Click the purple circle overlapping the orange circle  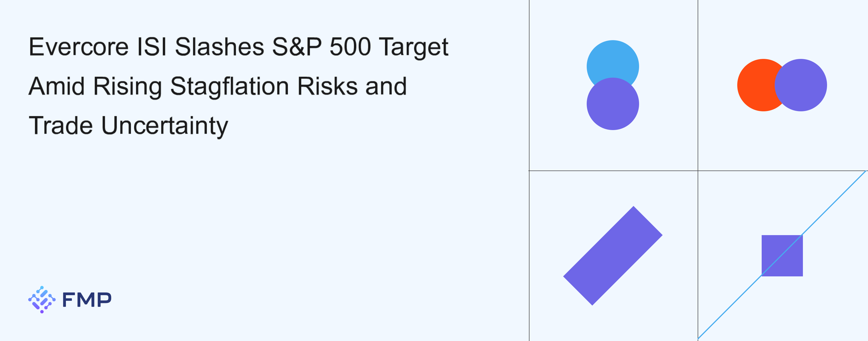click(801, 85)
